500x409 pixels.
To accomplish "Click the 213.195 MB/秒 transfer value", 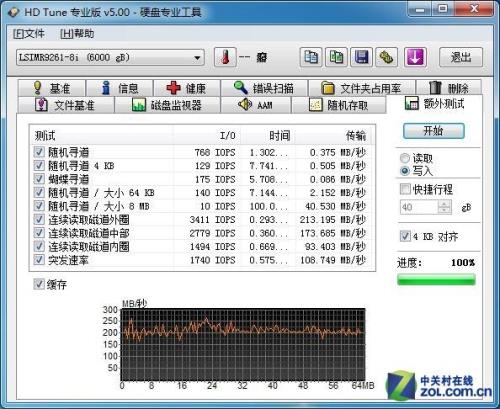I will [333, 220].
